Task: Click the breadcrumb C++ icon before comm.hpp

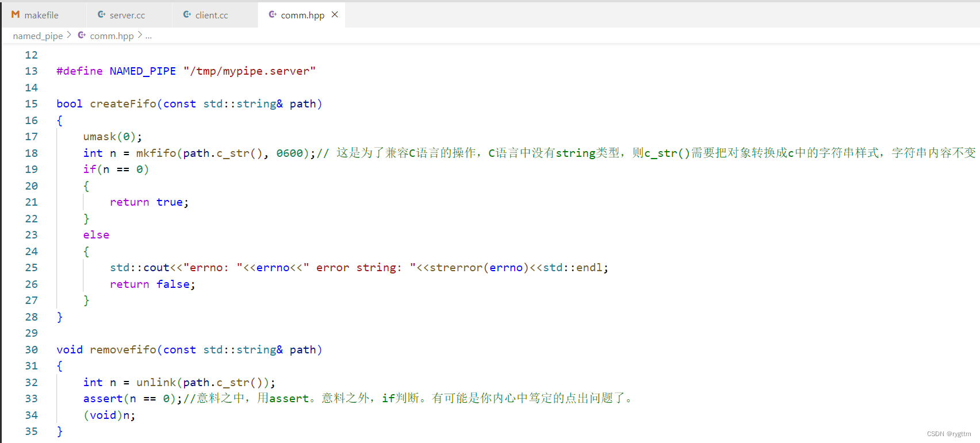Action: [x=82, y=35]
